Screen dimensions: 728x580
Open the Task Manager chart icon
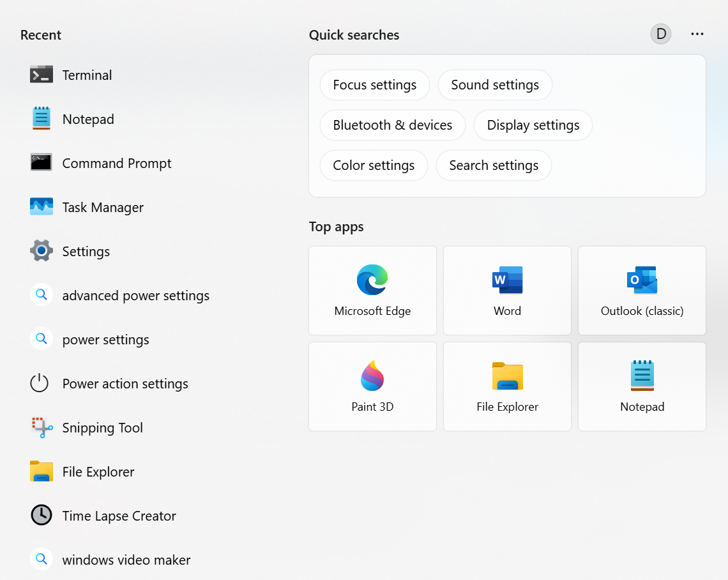point(42,207)
